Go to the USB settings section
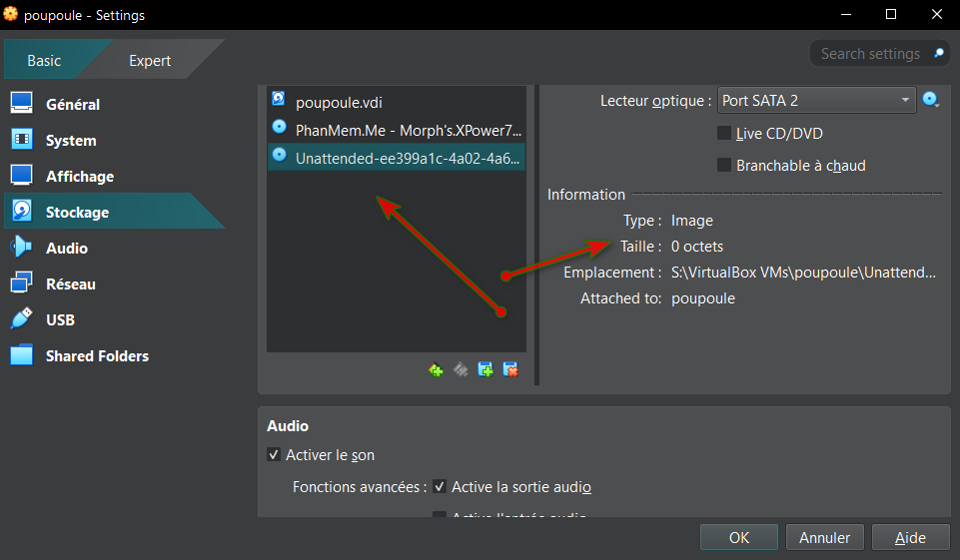960x560 pixels. [60, 320]
